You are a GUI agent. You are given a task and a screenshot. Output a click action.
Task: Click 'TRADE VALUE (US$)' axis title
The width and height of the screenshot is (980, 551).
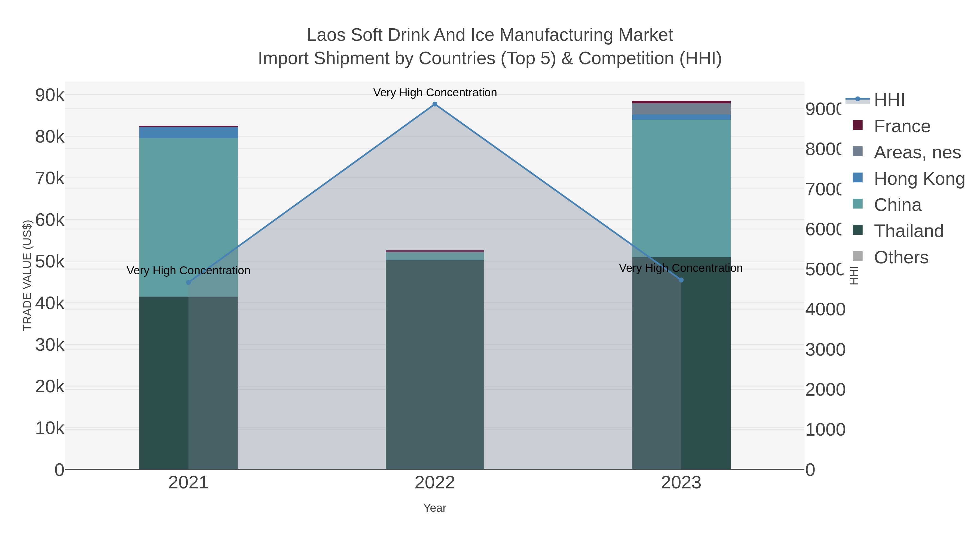[x=27, y=275]
